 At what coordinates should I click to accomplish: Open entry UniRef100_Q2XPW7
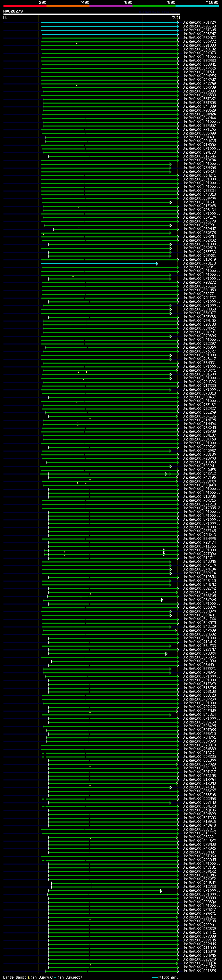coord(199,80)
